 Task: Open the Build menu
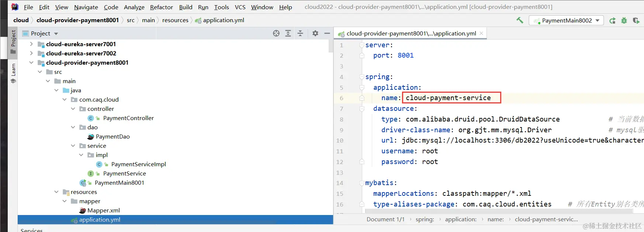[x=186, y=7]
